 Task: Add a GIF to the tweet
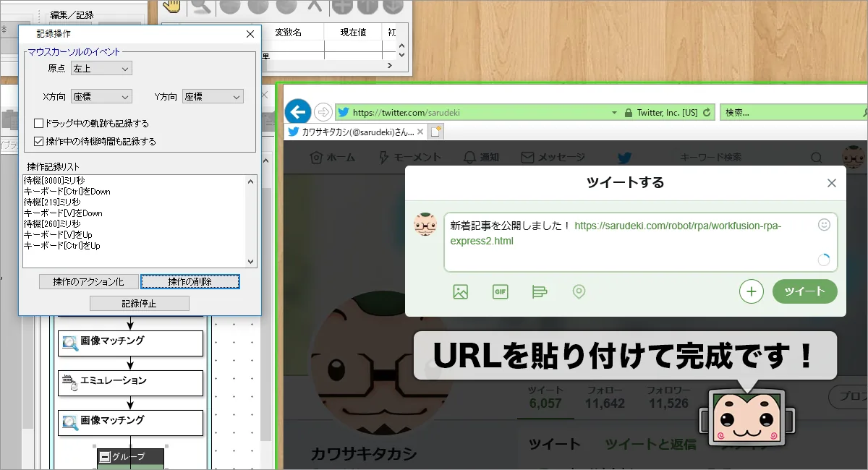pos(500,292)
